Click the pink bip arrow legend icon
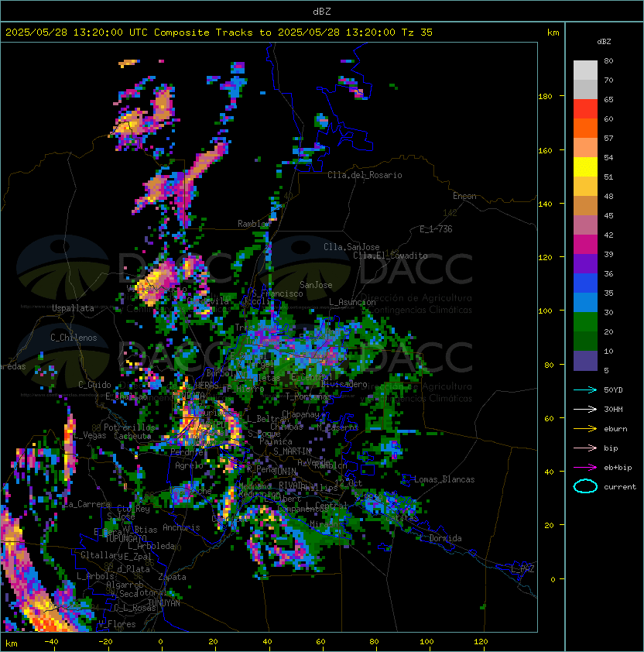The width and height of the screenshot is (644, 652). 585,448
